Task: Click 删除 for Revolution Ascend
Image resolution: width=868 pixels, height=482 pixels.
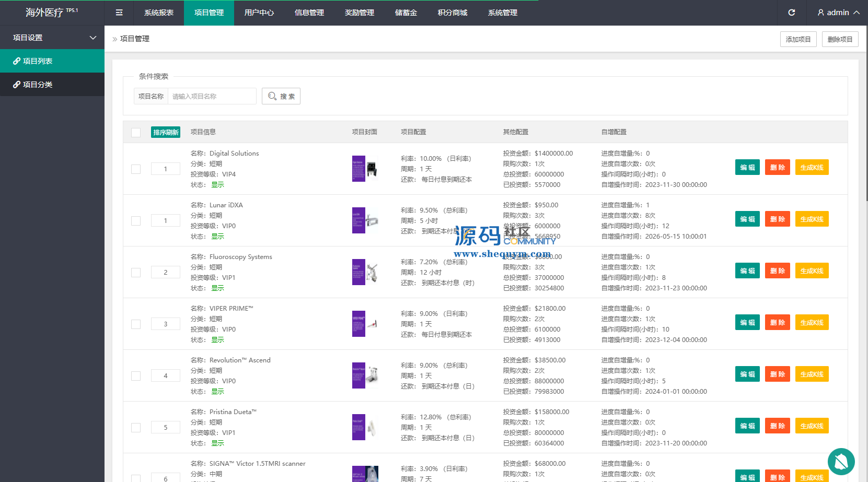Action: coord(778,374)
